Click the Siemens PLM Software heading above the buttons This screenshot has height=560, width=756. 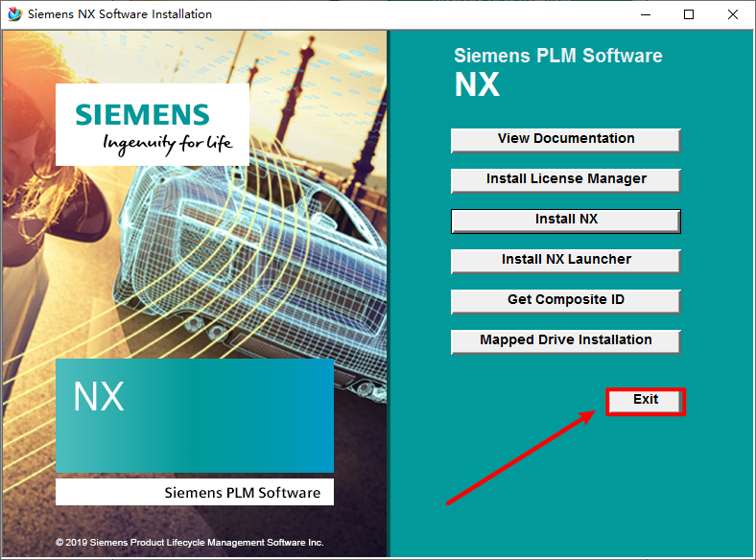click(557, 57)
